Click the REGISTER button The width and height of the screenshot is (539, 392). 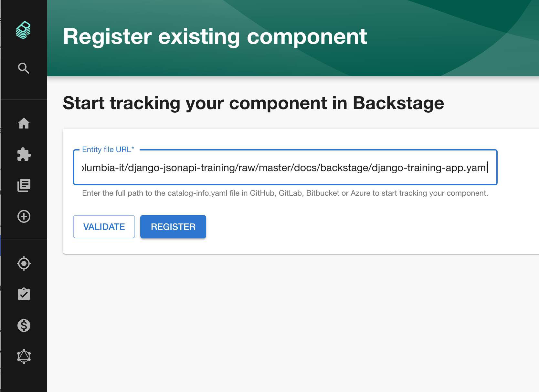point(173,226)
